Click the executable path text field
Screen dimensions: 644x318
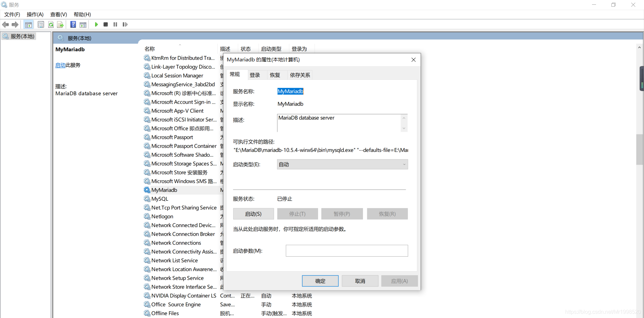321,150
